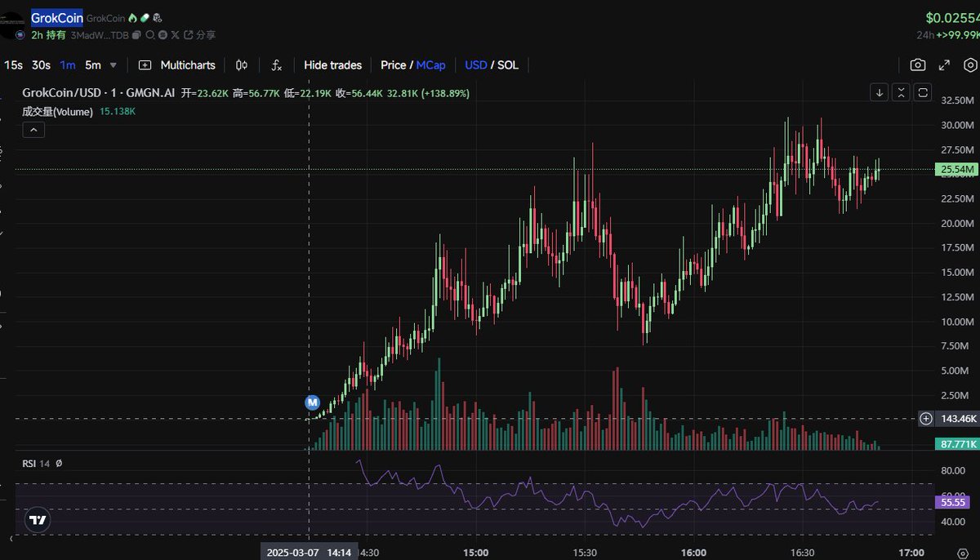Click the plus icon beside 143.46K
This screenshot has height=560, width=980.
pos(926,419)
